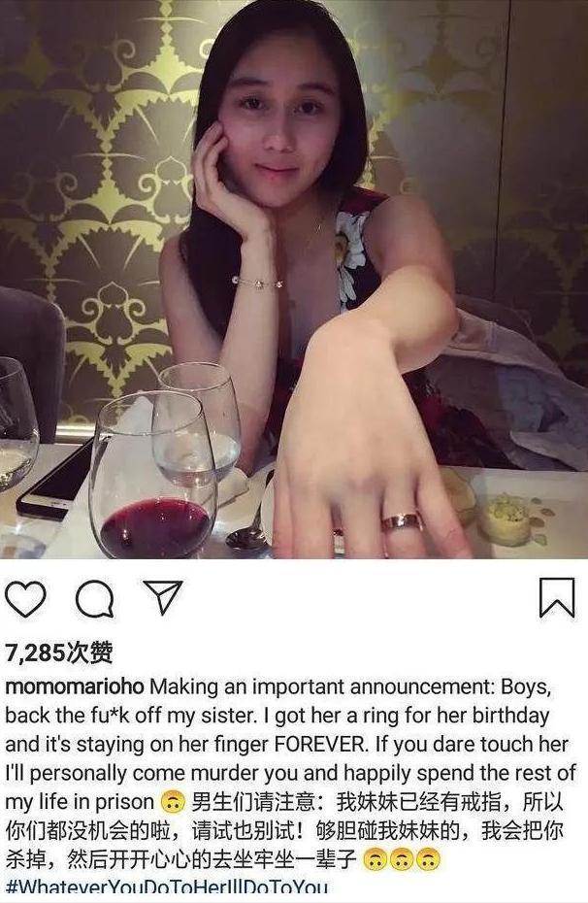The width and height of the screenshot is (588, 903).
Task: Click the bracelet on the woman's wrist
Action: (256, 282)
